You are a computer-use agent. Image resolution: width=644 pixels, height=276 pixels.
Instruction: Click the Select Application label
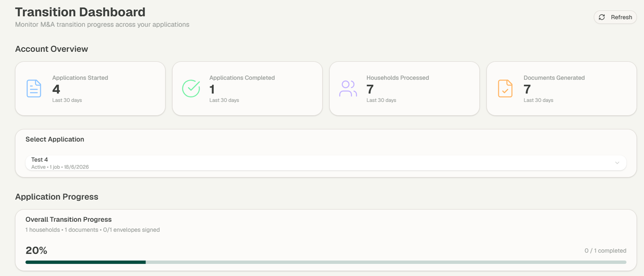tap(55, 139)
